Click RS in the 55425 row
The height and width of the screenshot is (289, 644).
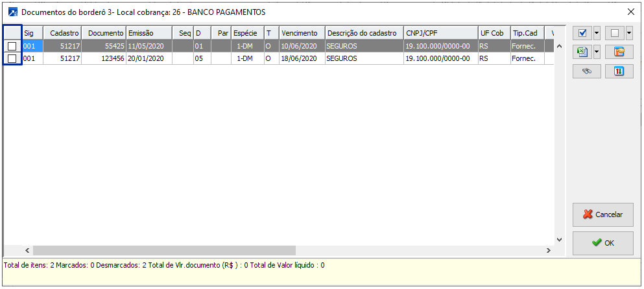click(x=494, y=47)
